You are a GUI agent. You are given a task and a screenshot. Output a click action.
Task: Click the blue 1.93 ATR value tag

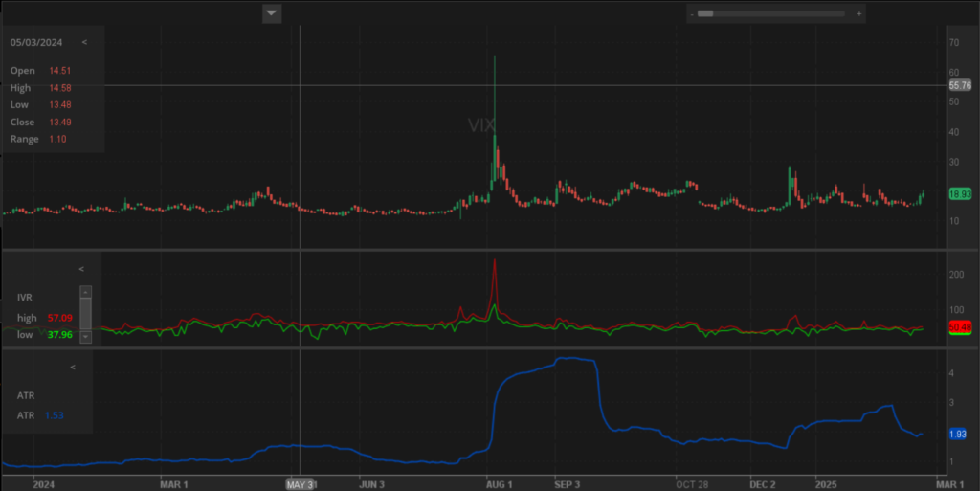(x=957, y=434)
